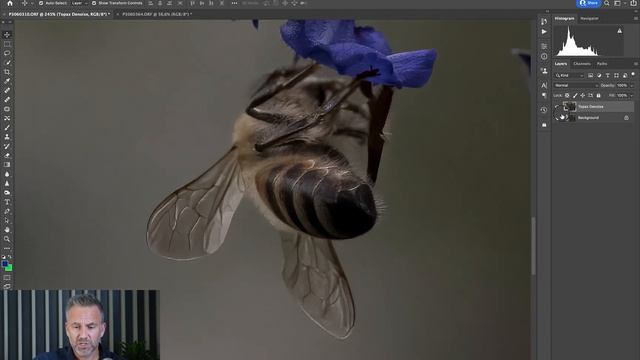This screenshot has height=360, width=640.
Task: Switch to the Paths tab
Action: point(602,64)
